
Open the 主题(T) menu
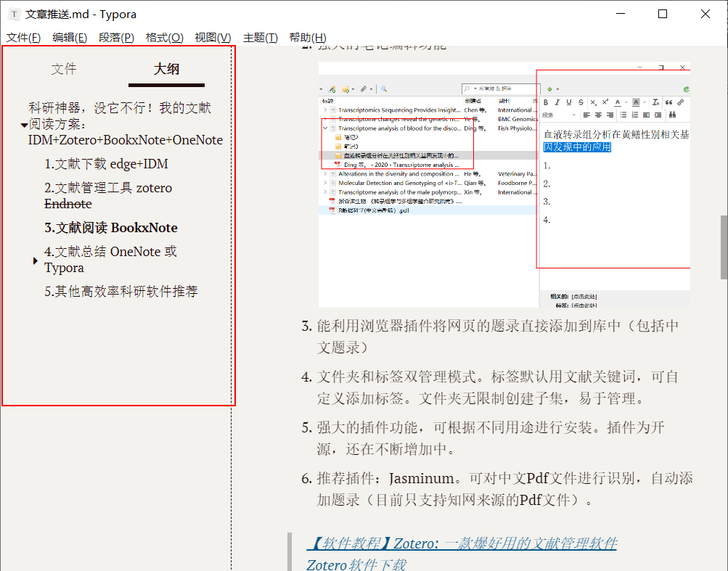coord(261,37)
